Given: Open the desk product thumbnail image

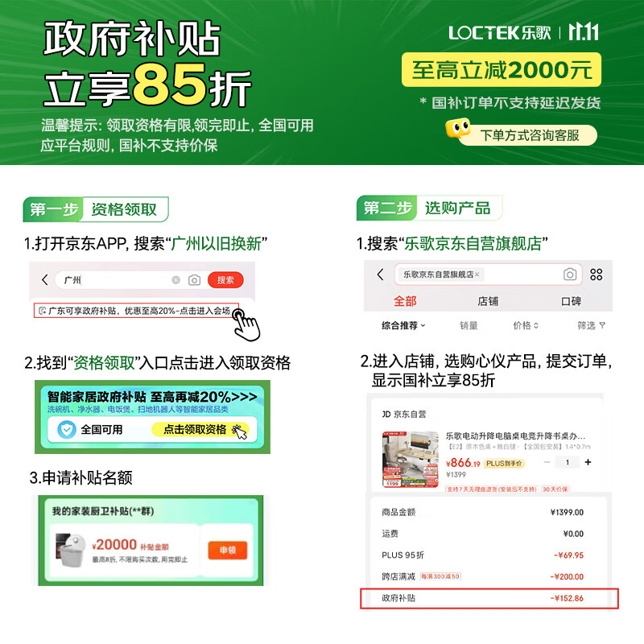Looking at the screenshot, I should [x=410, y=459].
